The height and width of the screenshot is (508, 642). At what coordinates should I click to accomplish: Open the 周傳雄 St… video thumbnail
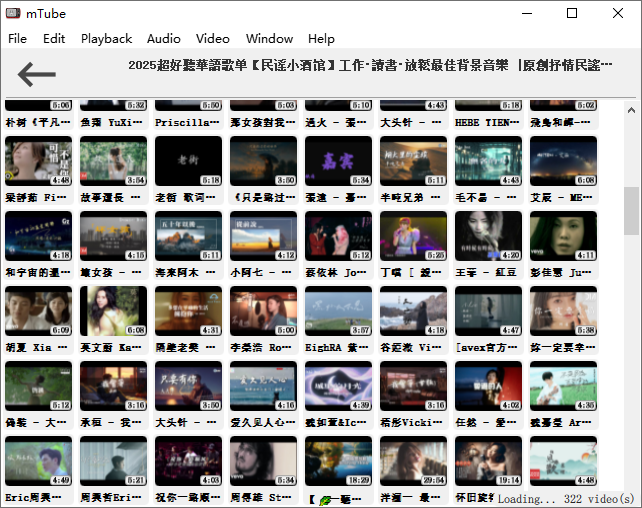point(263,461)
